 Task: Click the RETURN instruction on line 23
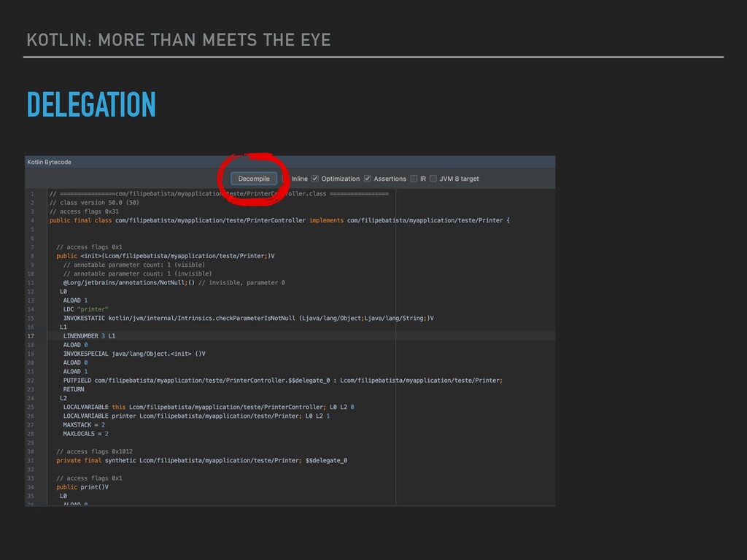[x=74, y=389]
